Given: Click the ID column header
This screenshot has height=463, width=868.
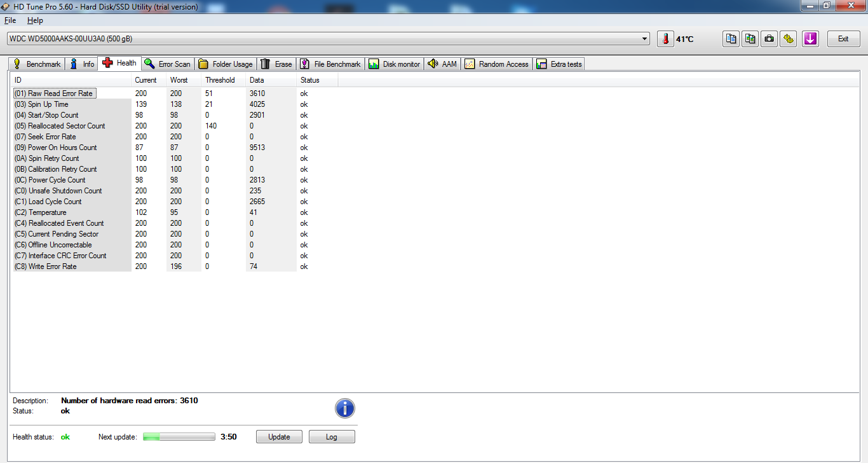Looking at the screenshot, I should [x=71, y=80].
